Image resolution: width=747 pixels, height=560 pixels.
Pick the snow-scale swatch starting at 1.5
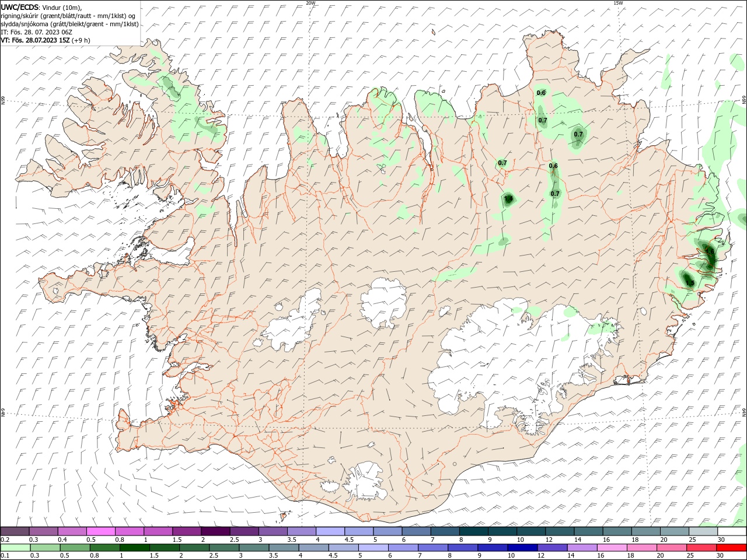[x=187, y=531]
